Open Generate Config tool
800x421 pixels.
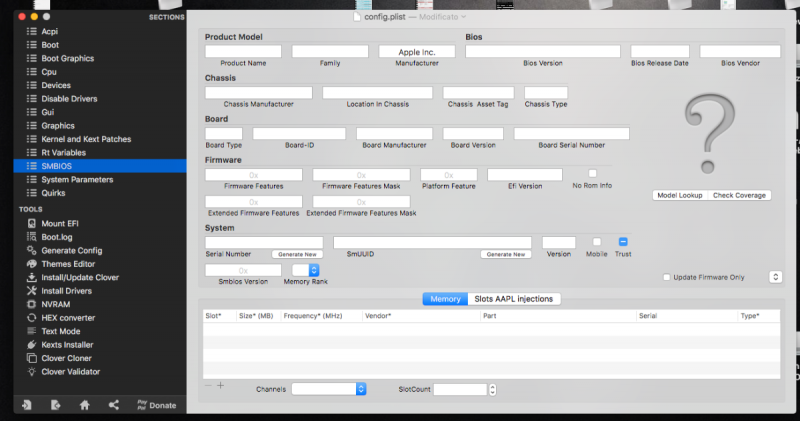[71, 251]
